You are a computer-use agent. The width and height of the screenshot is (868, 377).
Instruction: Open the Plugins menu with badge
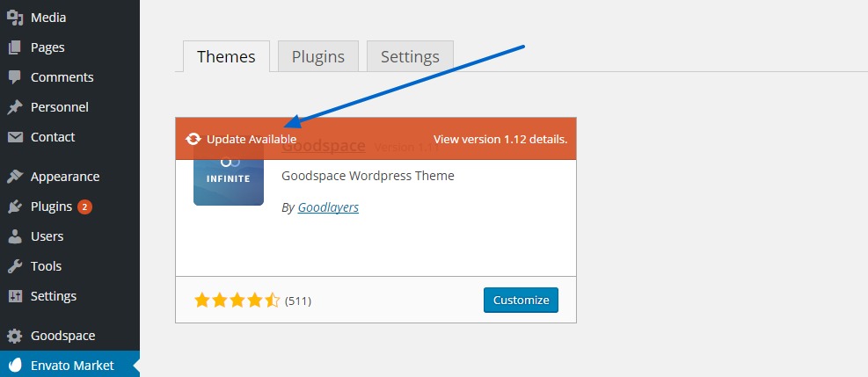[51, 207]
